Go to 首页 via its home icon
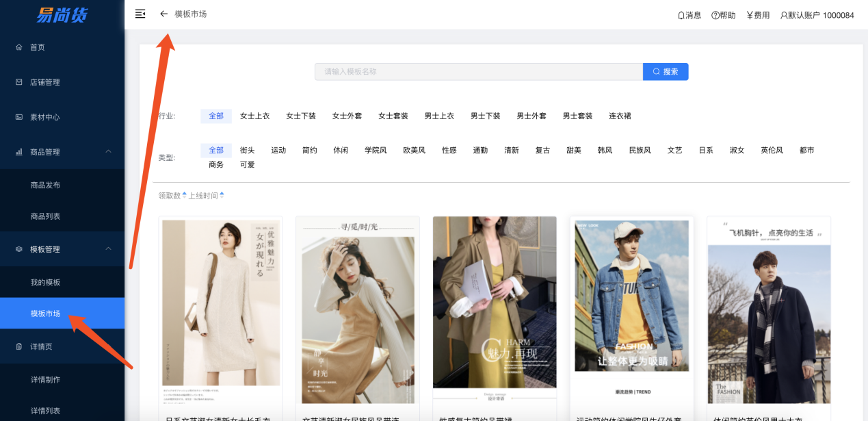The width and height of the screenshot is (868, 421). coord(19,47)
